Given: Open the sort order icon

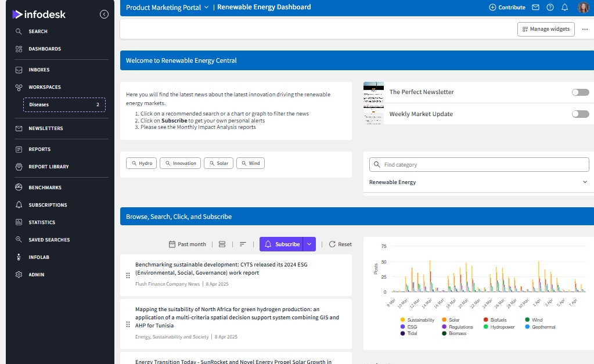Looking at the screenshot, I should [x=243, y=244].
